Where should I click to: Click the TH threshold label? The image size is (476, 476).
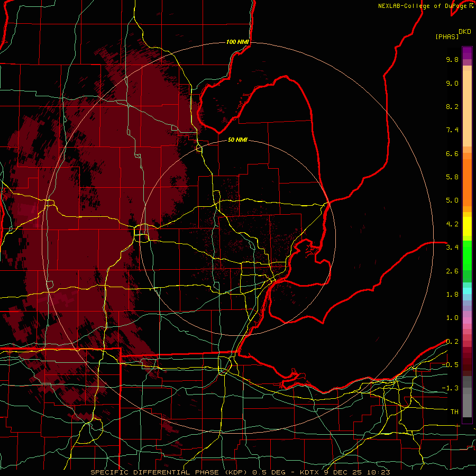(454, 412)
